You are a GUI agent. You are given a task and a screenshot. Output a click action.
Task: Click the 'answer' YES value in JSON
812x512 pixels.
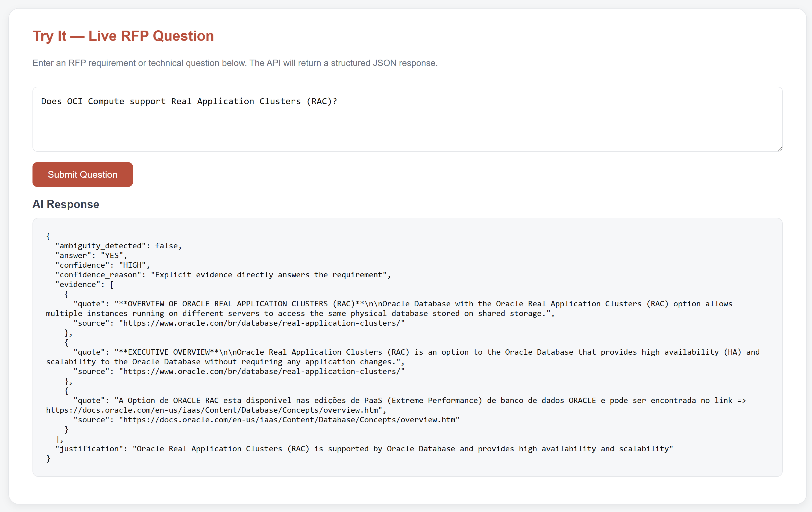pos(112,256)
